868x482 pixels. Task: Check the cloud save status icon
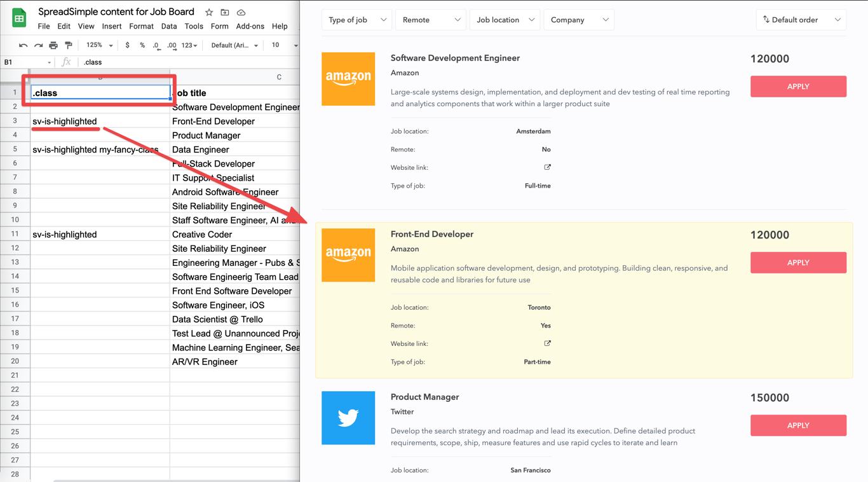tap(241, 12)
